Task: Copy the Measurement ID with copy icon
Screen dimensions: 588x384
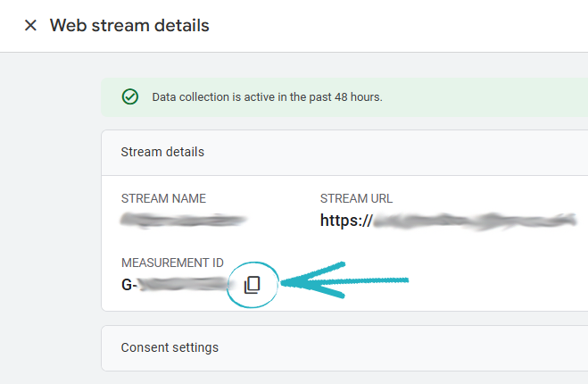Action: click(253, 284)
